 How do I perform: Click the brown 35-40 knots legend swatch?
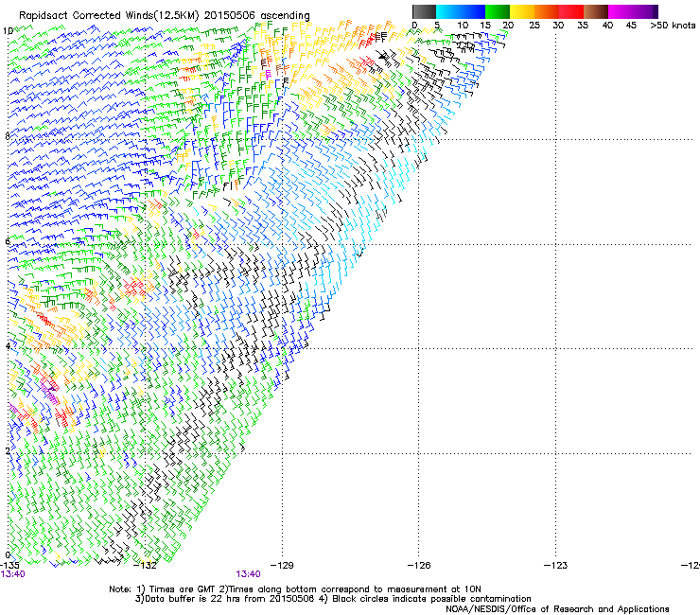click(x=596, y=11)
